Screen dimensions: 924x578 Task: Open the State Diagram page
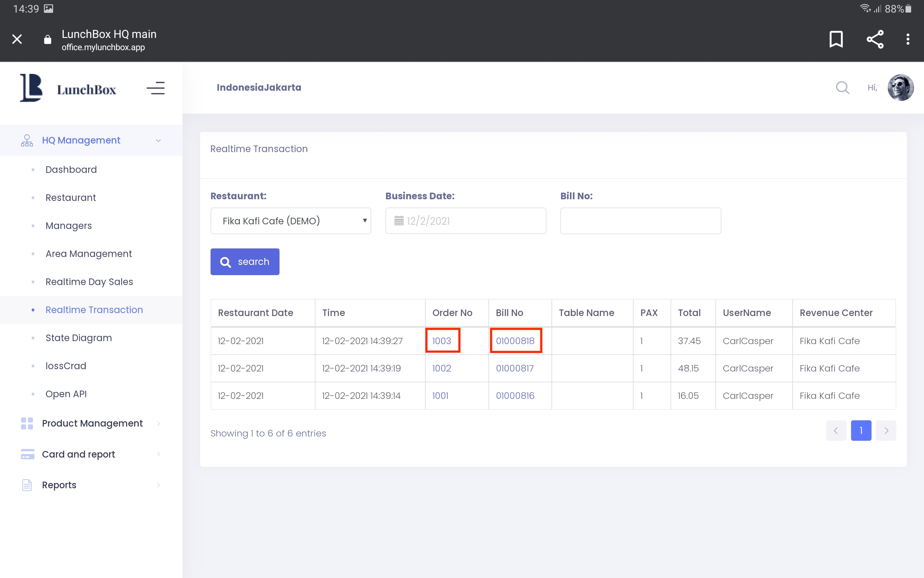coord(78,338)
